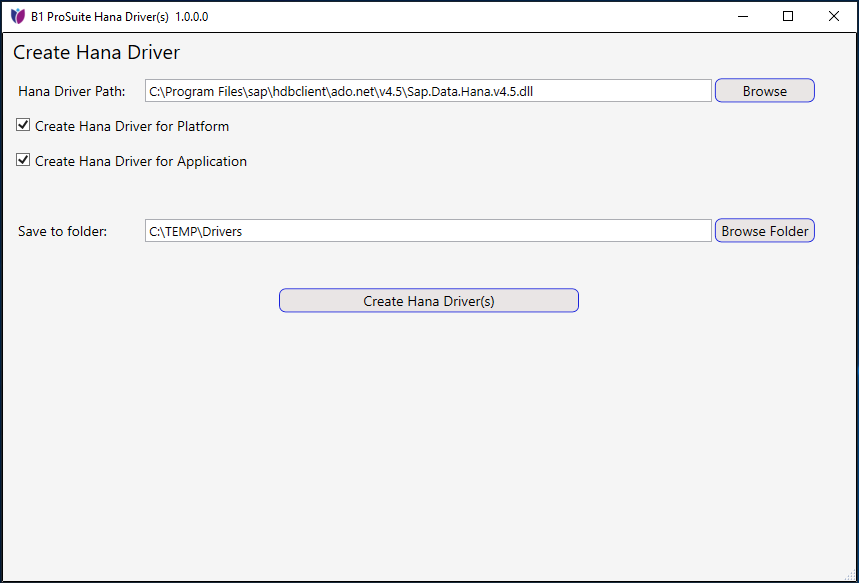Click the 'Create Hana Driver for Platform' label text
The width and height of the screenshot is (859, 583).
[x=132, y=127]
